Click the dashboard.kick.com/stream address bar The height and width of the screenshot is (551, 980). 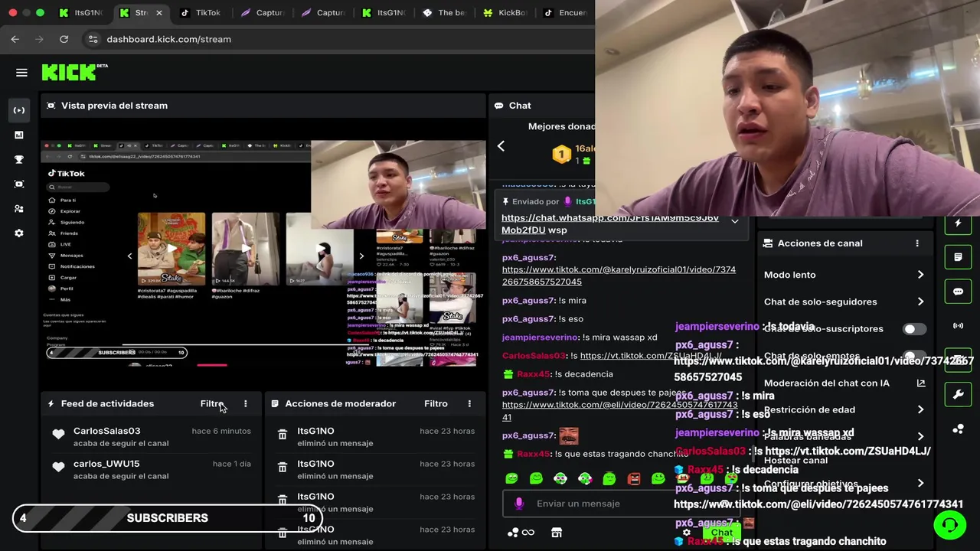point(168,39)
